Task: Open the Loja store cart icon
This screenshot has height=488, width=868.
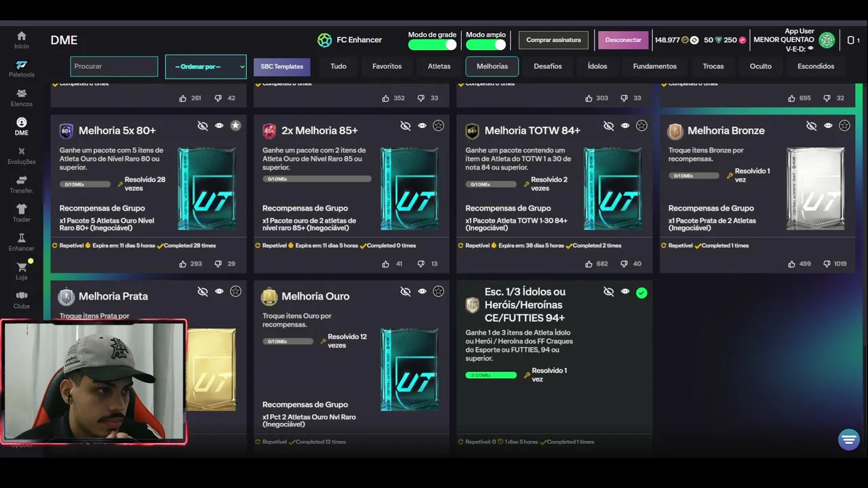Action: 22,267
